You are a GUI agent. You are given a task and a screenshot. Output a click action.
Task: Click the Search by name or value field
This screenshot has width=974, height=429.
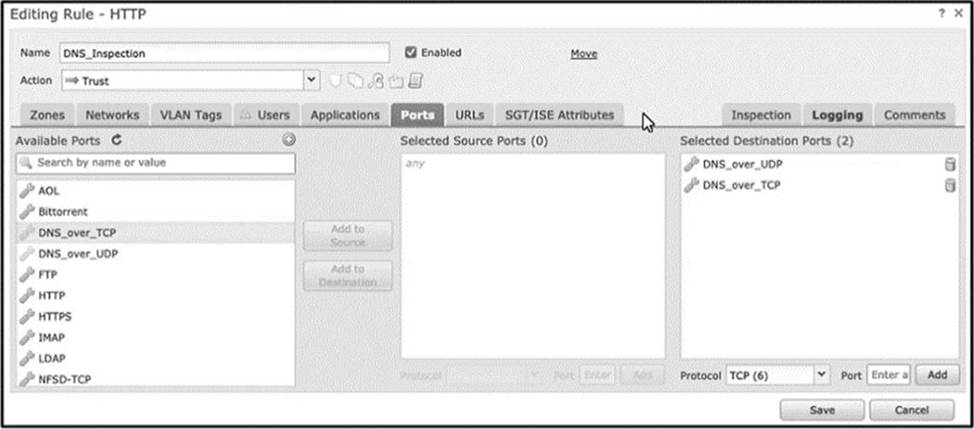click(x=155, y=163)
